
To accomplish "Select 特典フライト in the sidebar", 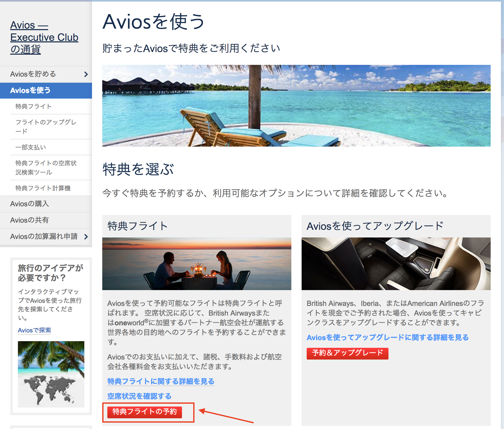I will pos(33,106).
